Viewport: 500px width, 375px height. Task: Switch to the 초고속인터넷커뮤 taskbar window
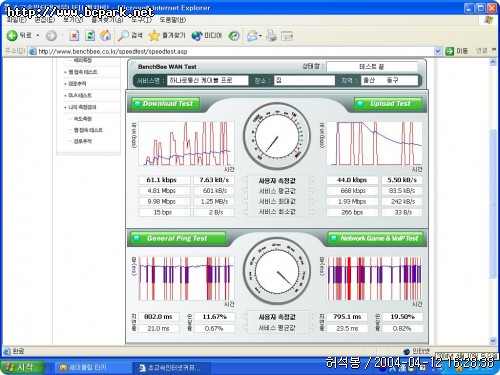click(172, 368)
